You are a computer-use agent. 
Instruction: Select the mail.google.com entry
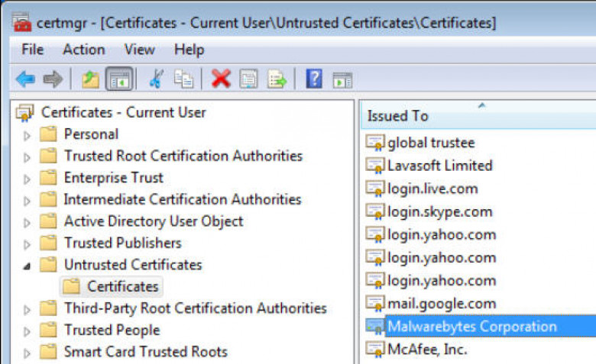coord(442,304)
